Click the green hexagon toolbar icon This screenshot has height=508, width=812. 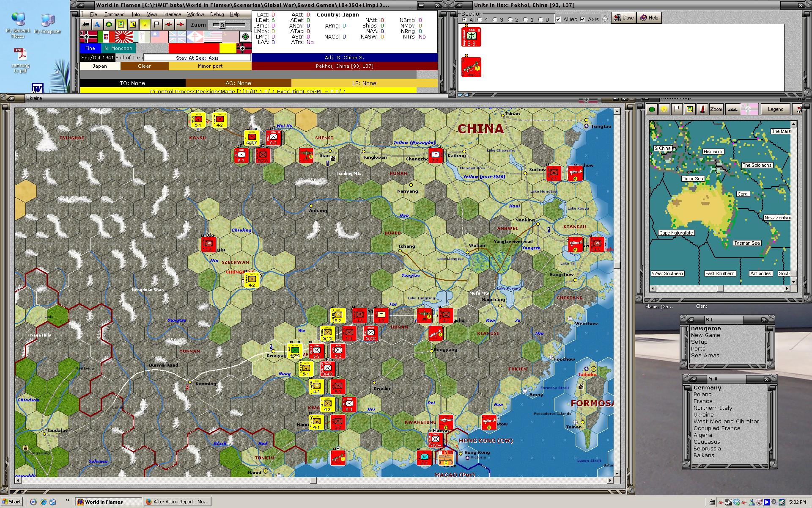(109, 25)
